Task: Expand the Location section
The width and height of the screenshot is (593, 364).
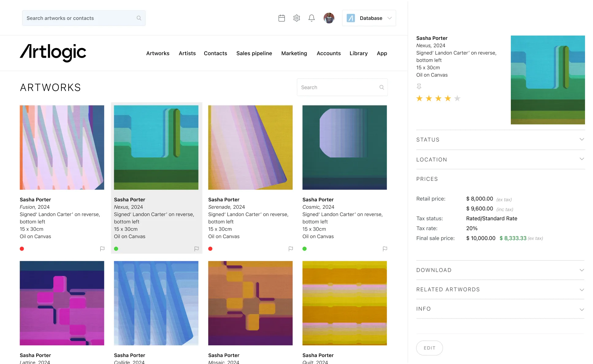Action: 500,159
